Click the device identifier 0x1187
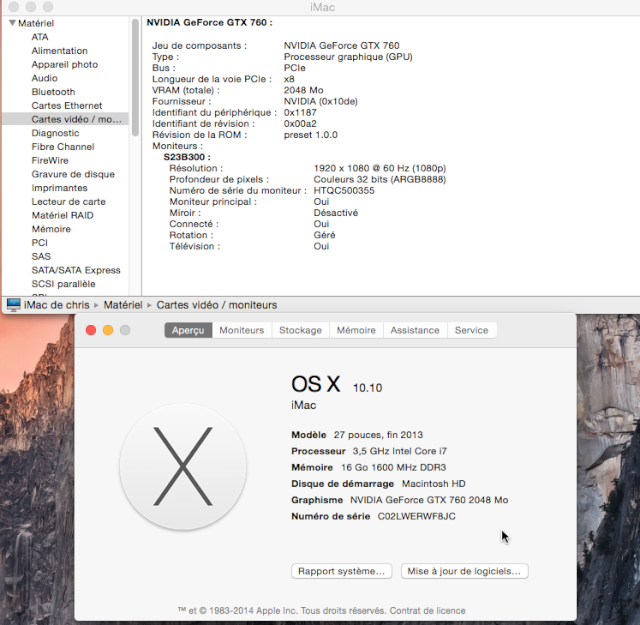Image resolution: width=640 pixels, height=625 pixels. coord(300,113)
